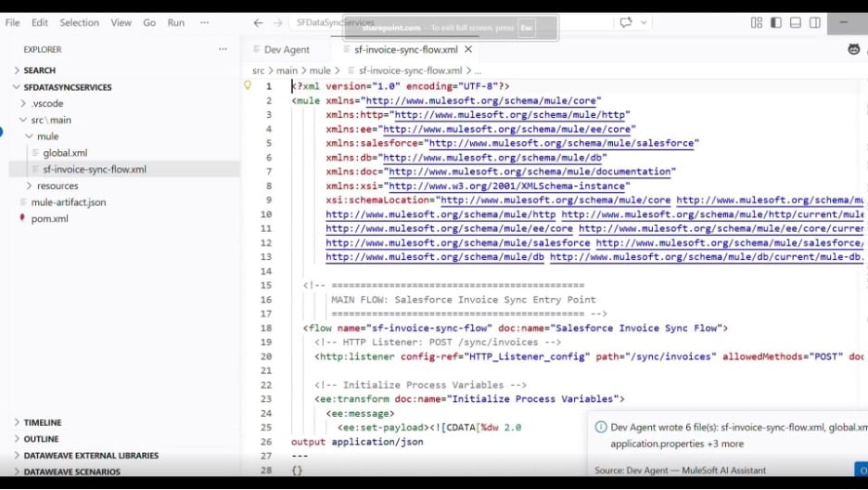868x490 pixels.
Task: Click the mule-artifact.json file icon
Action: click(23, 202)
